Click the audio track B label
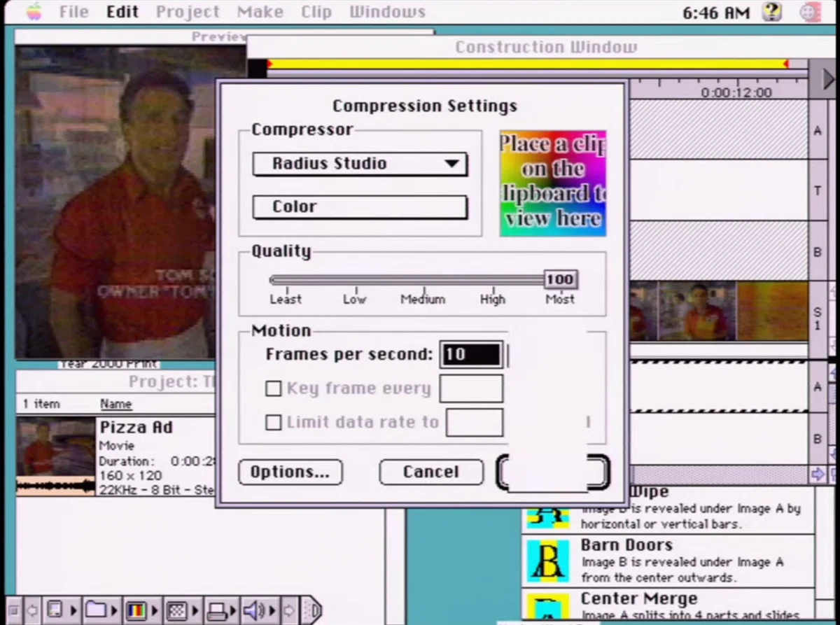840x625 pixels. point(818,439)
